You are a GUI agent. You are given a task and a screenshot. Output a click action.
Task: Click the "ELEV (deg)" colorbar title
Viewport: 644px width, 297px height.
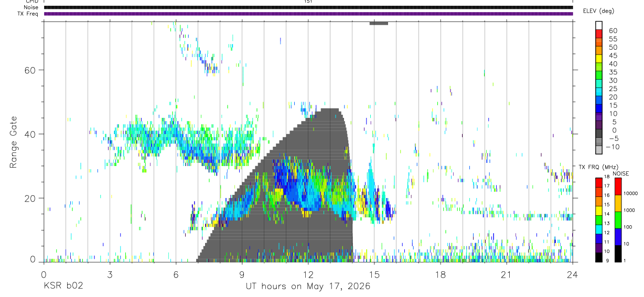[x=598, y=10]
